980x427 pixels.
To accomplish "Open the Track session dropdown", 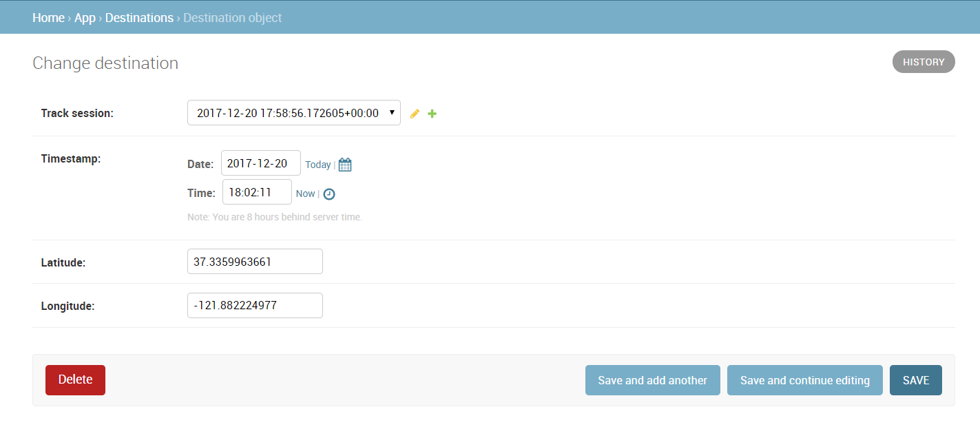I will (294, 113).
